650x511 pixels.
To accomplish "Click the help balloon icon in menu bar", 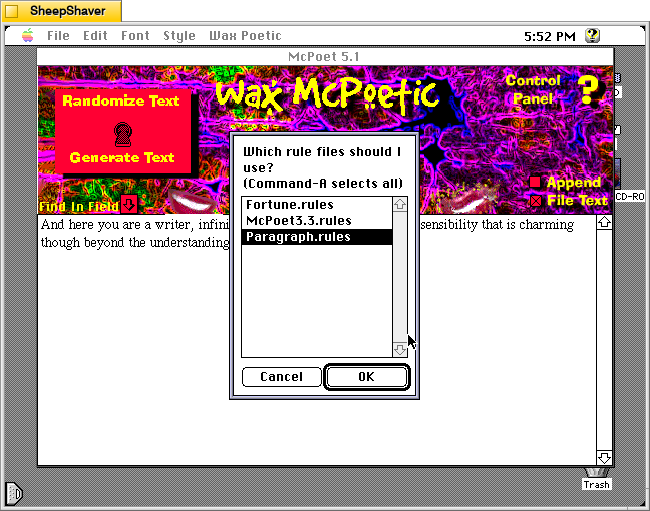I will tap(592, 36).
